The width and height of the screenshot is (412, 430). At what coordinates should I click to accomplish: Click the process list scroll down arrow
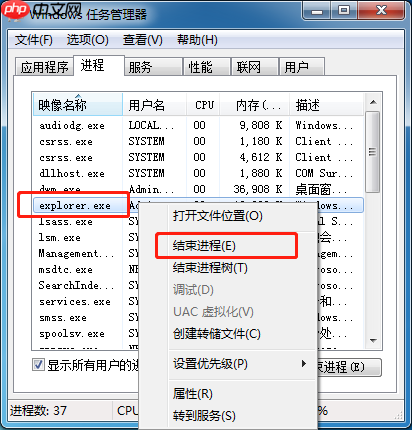(x=373, y=341)
